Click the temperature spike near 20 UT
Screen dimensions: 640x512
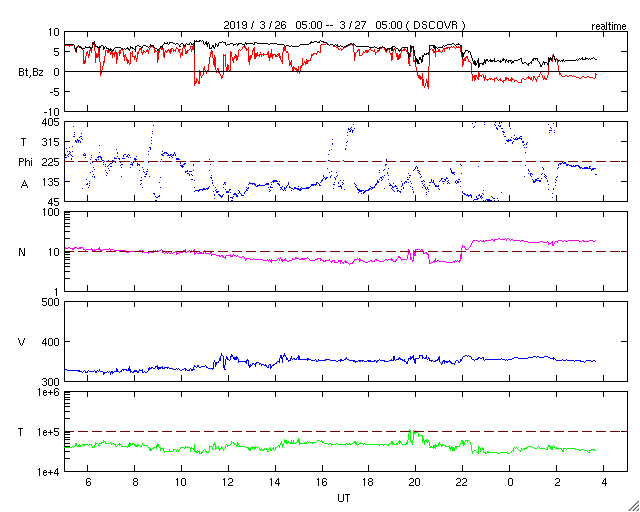pyautogui.click(x=412, y=435)
